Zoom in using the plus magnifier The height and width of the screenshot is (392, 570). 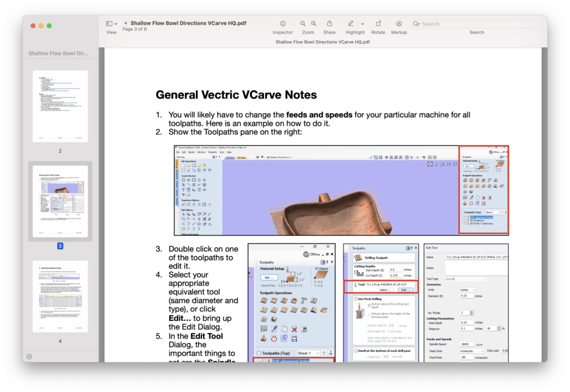[314, 24]
